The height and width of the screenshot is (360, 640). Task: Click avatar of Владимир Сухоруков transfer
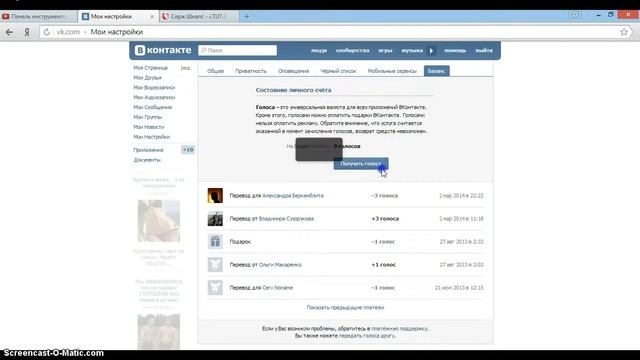(x=215, y=219)
